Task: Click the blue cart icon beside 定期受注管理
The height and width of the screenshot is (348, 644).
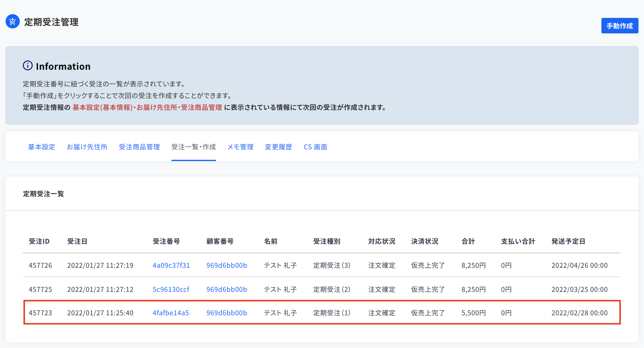Action: pos(13,22)
